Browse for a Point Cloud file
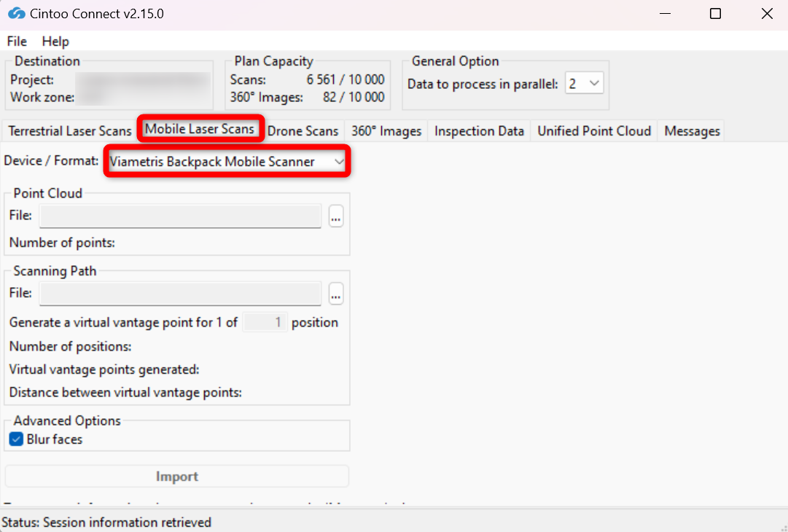 coord(336,216)
